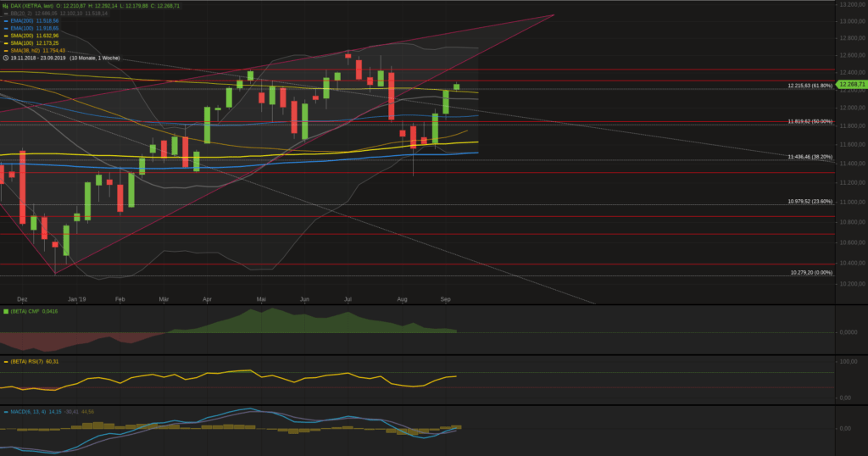
Task: Open the (BETA) RSI(7) indicator label
Action: coord(26,362)
